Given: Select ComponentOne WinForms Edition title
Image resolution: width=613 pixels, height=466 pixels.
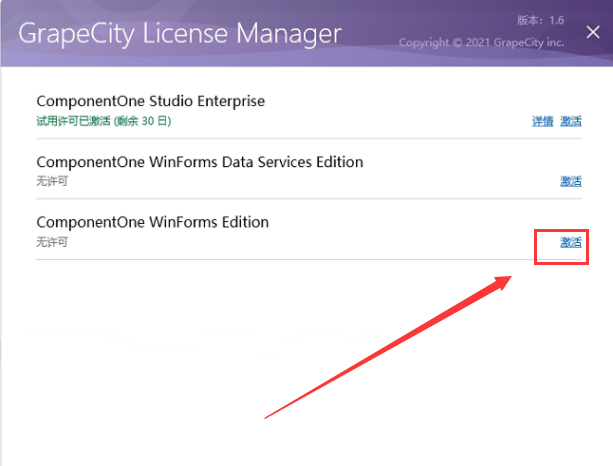Looking at the screenshot, I should 152,222.
